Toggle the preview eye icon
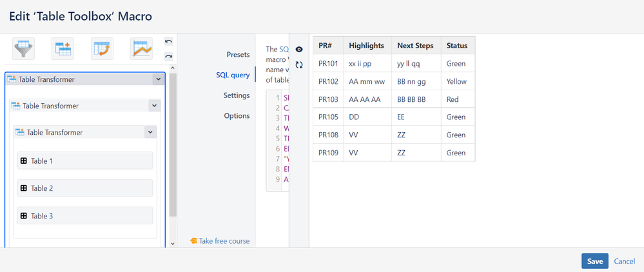This screenshot has height=272, width=644. point(299,49)
